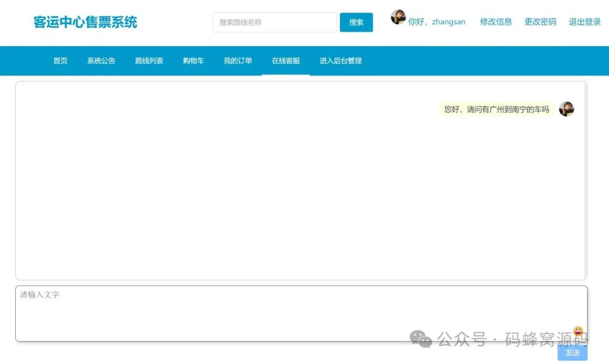Open the 首页 navigation tab
Screen dimensions: 609x364
(60, 60)
